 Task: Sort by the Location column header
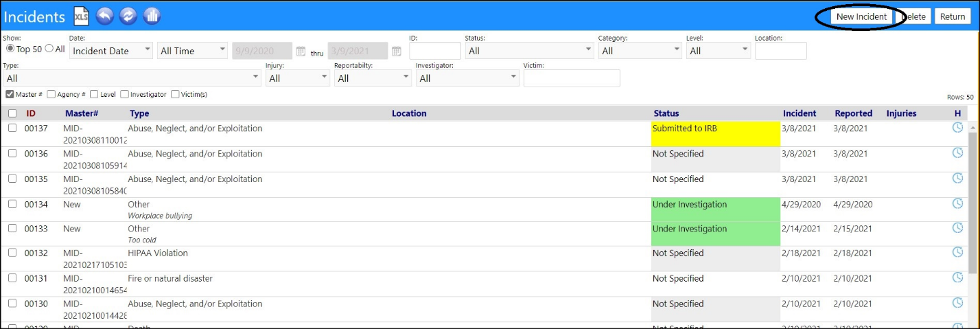coord(409,113)
